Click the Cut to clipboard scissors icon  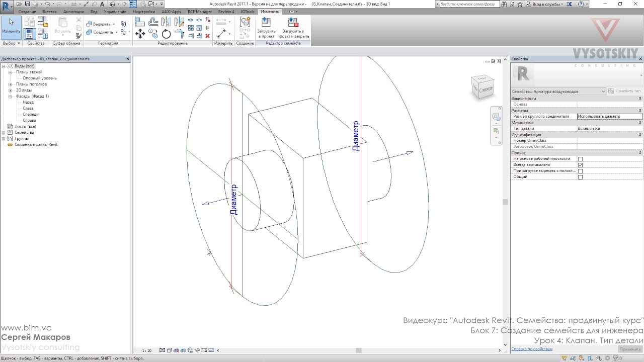78,20
